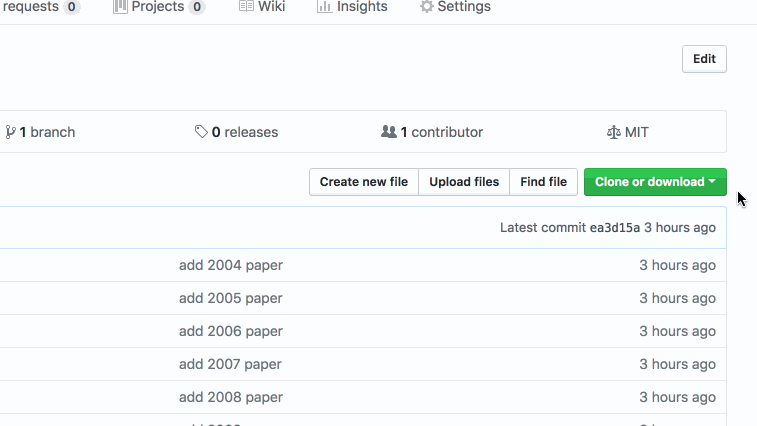Image resolution: width=757 pixels, height=426 pixels.
Task: Open the 'add 2004 paper' commit message
Action: click(231, 265)
